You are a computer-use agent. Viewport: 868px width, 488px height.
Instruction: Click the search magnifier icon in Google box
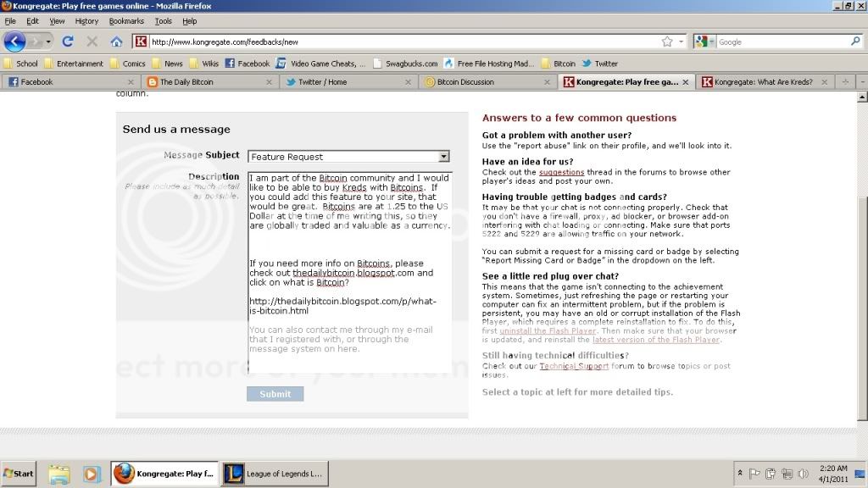click(855, 41)
